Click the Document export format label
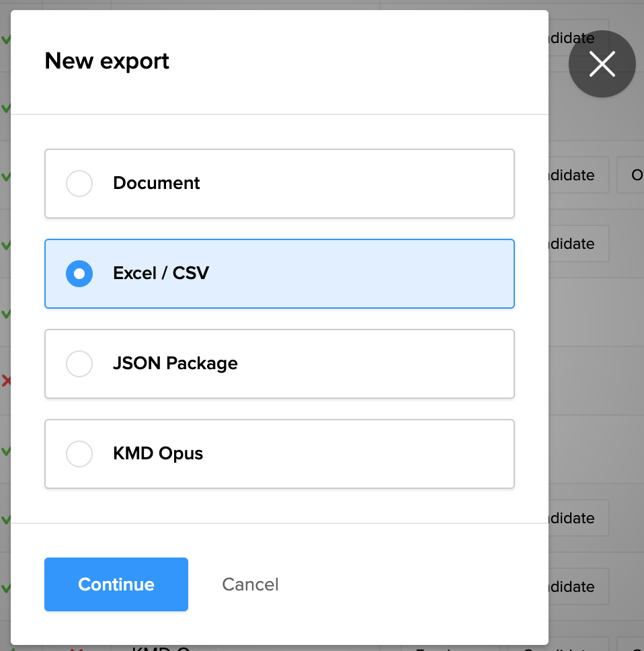The image size is (644, 651). pyautogui.click(x=157, y=184)
